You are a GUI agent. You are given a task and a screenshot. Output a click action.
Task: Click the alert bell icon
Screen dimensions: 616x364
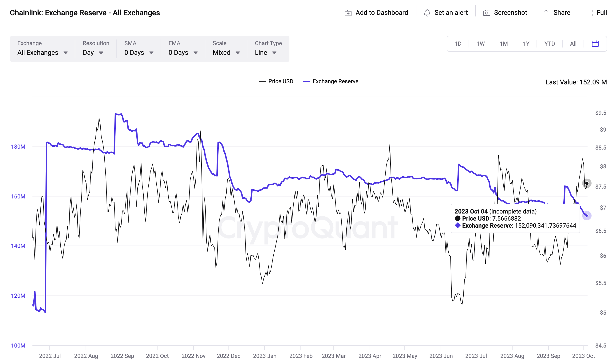[x=427, y=13]
